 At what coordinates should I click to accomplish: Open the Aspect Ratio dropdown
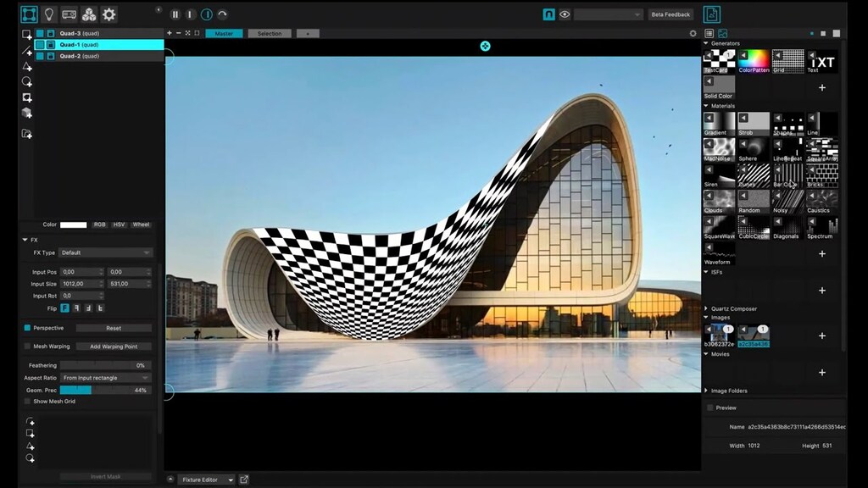106,378
